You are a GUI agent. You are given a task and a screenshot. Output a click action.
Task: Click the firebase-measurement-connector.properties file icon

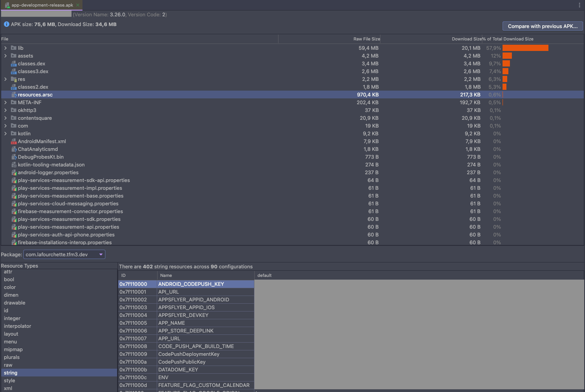tap(14, 212)
